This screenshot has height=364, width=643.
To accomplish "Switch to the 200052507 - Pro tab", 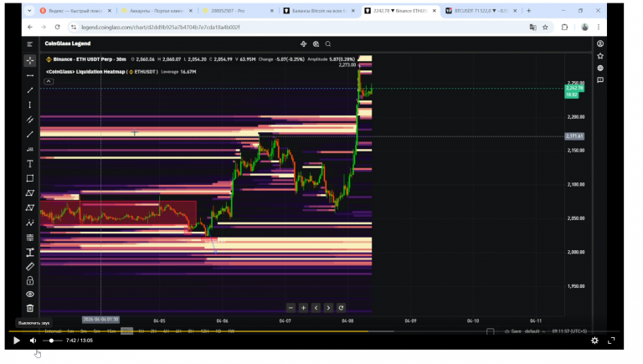I will (239, 11).
